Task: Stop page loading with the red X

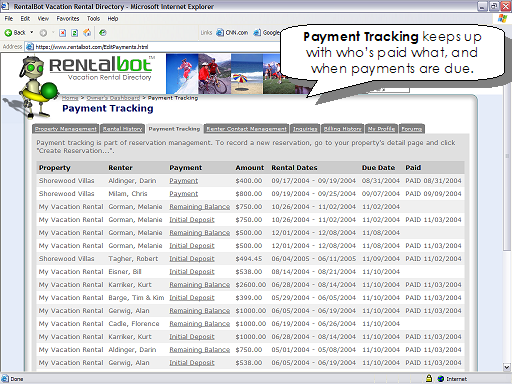Action: pos(62,33)
